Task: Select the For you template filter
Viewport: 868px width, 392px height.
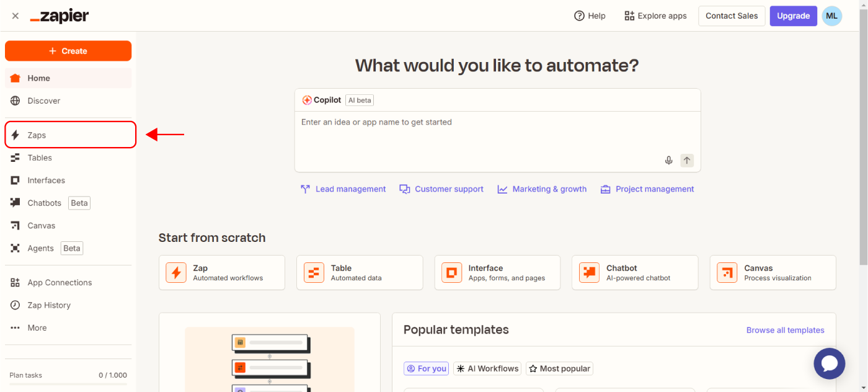Action: (426, 368)
